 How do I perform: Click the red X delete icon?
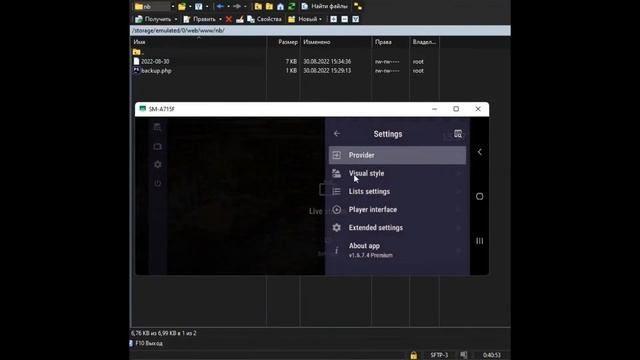229,19
